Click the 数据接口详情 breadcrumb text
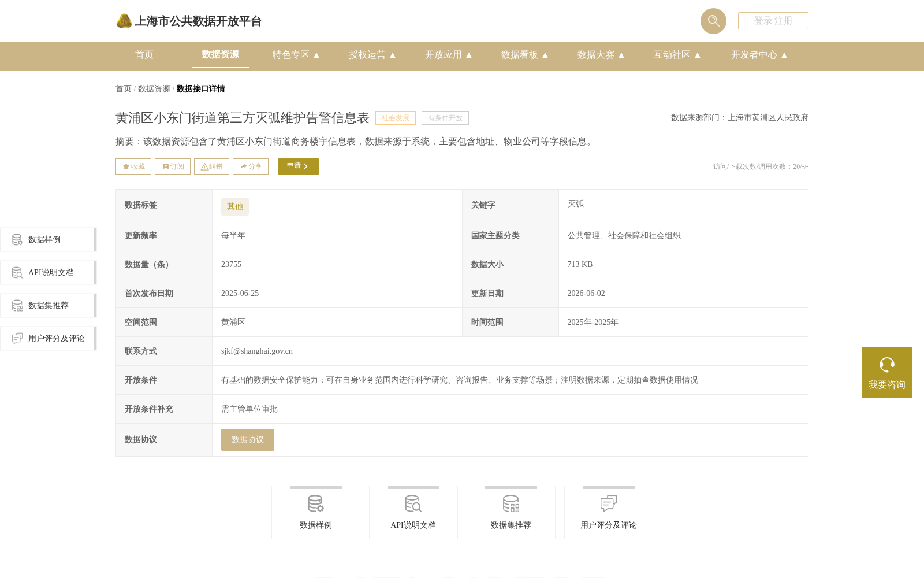The image size is (924, 578). click(x=201, y=88)
